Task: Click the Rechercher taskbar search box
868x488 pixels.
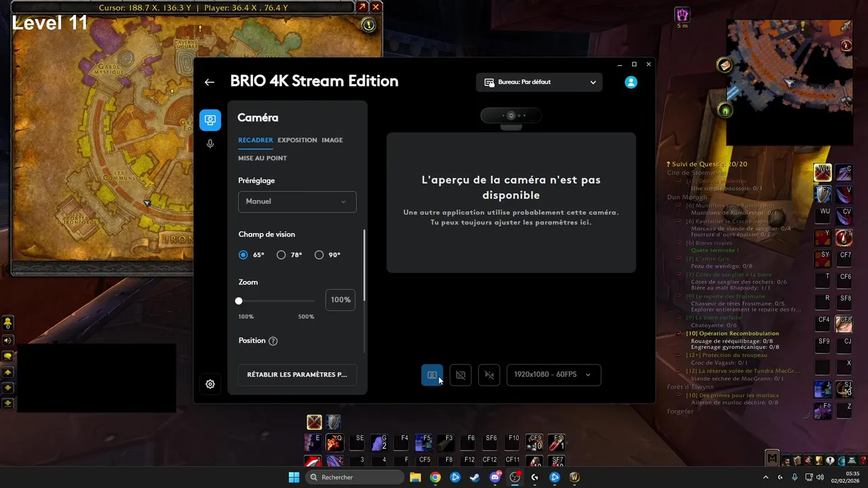Action: [x=354, y=477]
